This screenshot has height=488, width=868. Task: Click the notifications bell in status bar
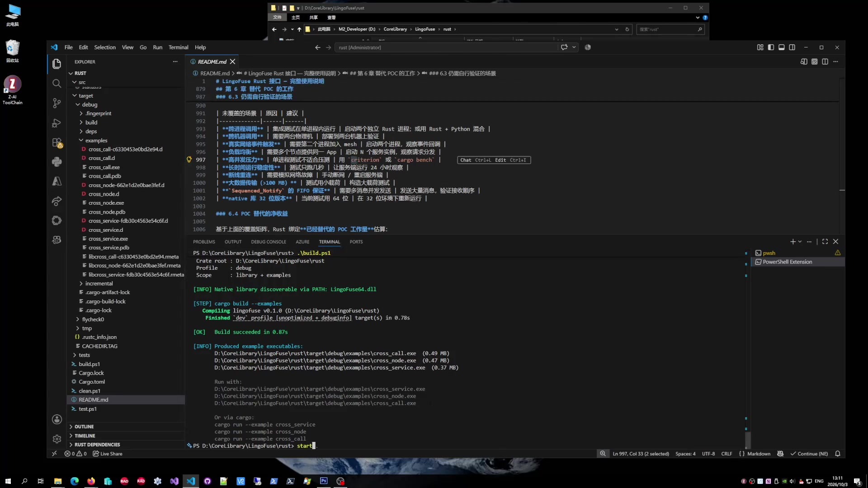[837, 454]
